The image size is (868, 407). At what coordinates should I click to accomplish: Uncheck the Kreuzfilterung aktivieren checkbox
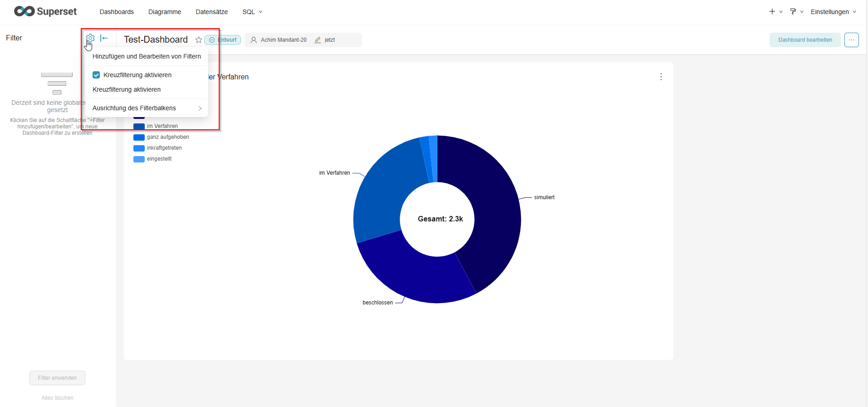[x=96, y=75]
